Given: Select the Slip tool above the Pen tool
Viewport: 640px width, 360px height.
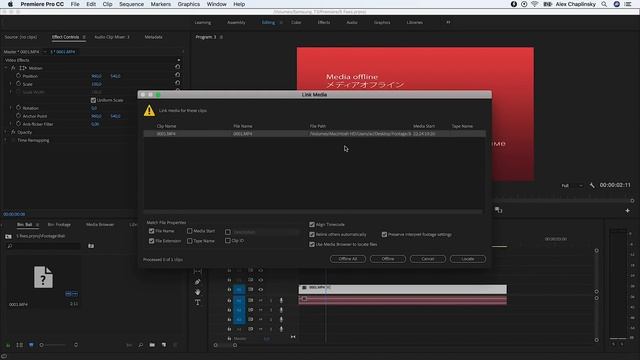Looking at the screenshot, I should [198, 271].
